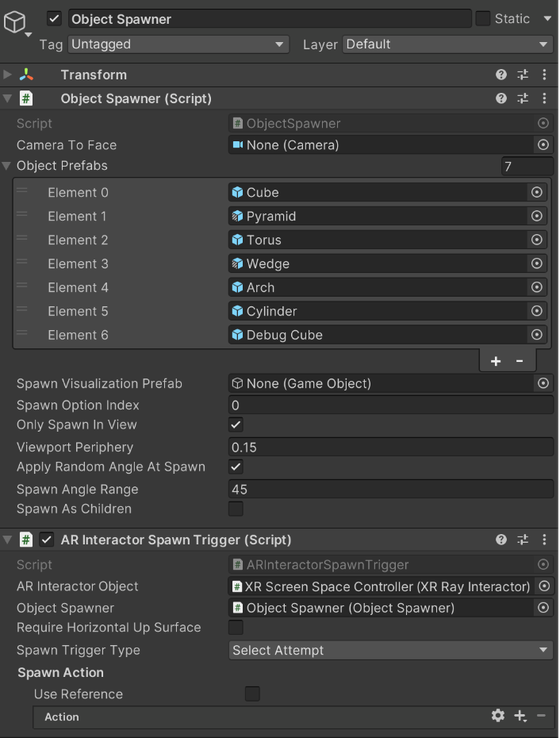Open presets for the Transform component
The height and width of the screenshot is (738, 560).
(x=523, y=75)
